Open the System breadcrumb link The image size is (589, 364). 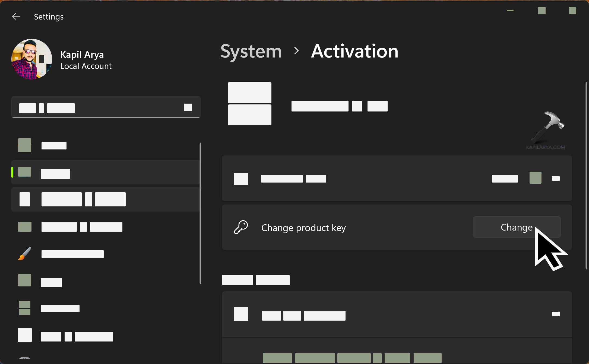click(251, 52)
